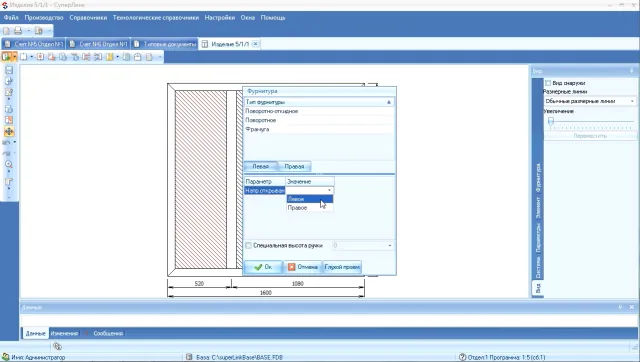Check Специальная высота ручки option
This screenshot has width=640, height=362.
[248, 245]
